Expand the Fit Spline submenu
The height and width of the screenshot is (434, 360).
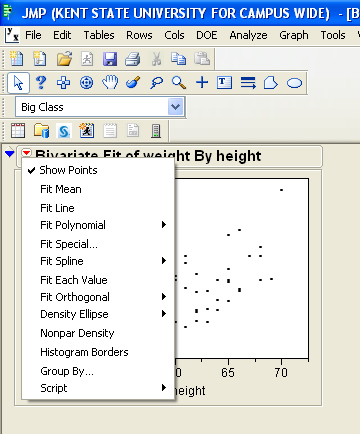(x=98, y=261)
